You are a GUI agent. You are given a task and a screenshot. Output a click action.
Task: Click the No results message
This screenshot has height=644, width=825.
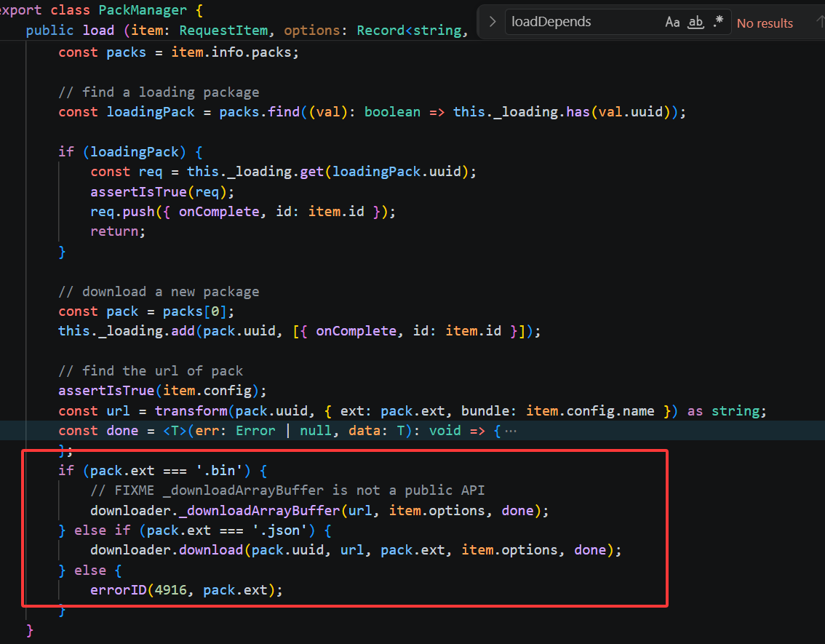pyautogui.click(x=765, y=23)
